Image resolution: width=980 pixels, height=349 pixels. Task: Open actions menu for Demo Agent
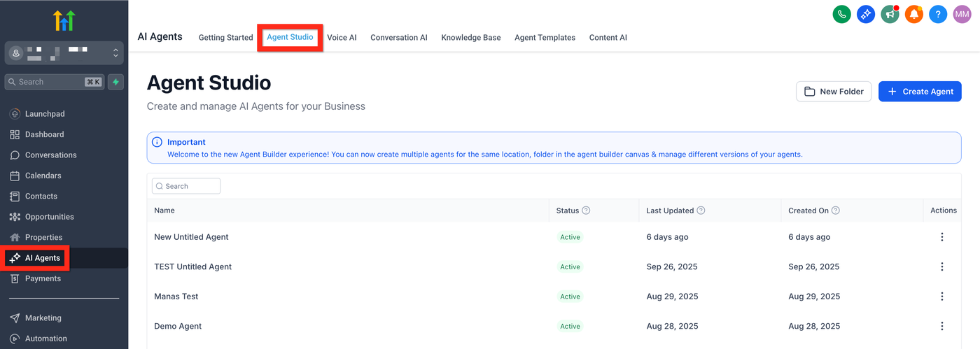[941, 326]
